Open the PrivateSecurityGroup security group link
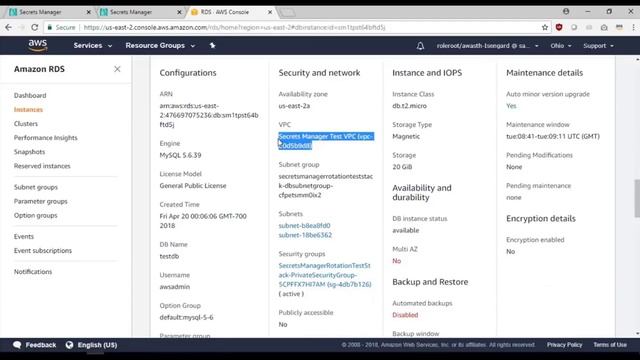Viewport: 640px width, 360px height. 325,275
